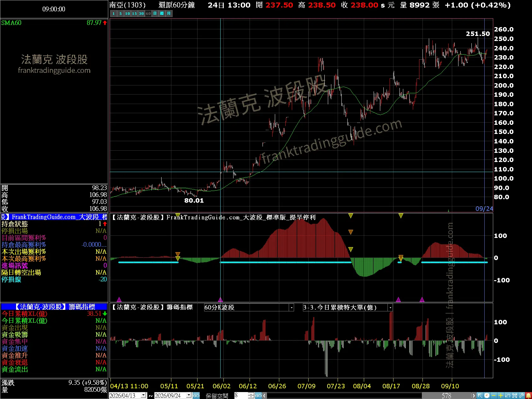This screenshot has height=399, width=532.
Task: Click the GO button beside end date
Action: pyautogui.click(x=196, y=396)
